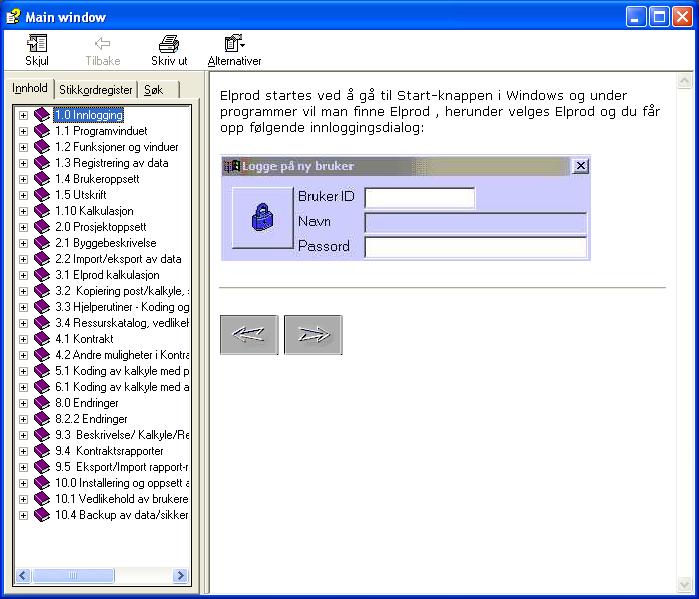Expand the 3.4 Ressurskatalog node
Image resolution: width=699 pixels, height=599 pixels.
(23, 324)
